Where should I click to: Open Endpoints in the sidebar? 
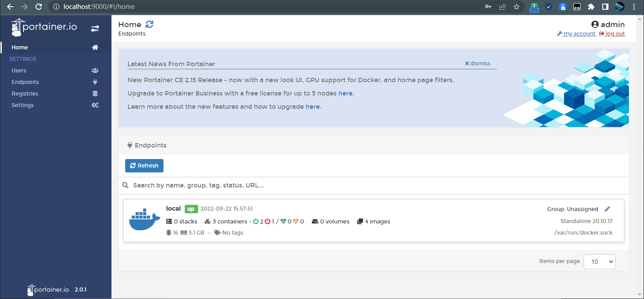[x=25, y=82]
